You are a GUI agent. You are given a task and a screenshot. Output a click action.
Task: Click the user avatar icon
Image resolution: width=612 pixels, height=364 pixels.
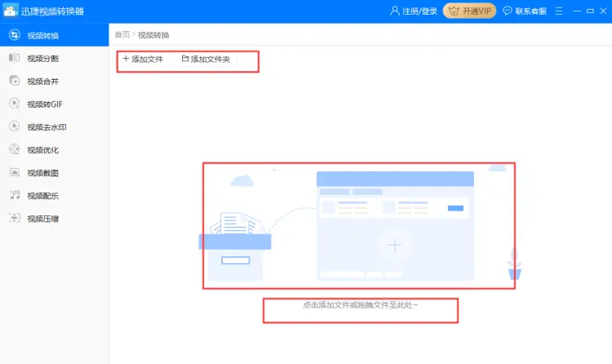(395, 11)
